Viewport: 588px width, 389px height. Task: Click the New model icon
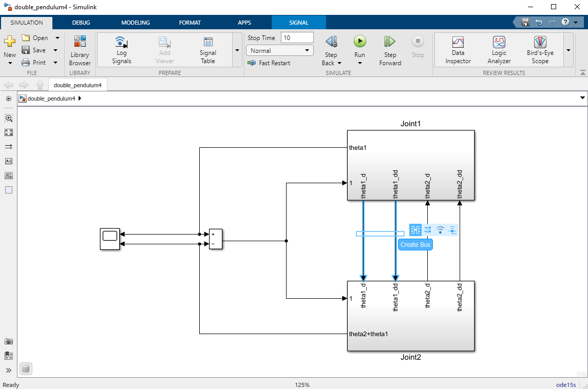[x=9, y=41]
